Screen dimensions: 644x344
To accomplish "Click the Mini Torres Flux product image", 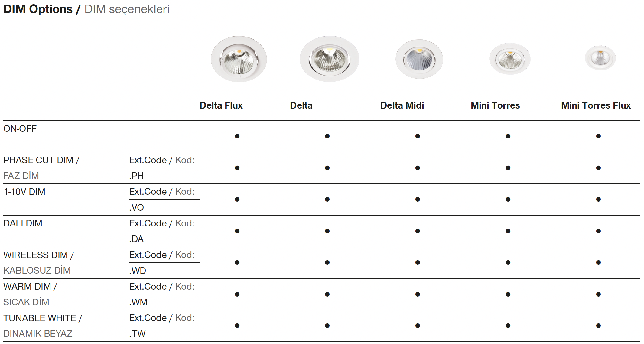I will pos(600,58).
